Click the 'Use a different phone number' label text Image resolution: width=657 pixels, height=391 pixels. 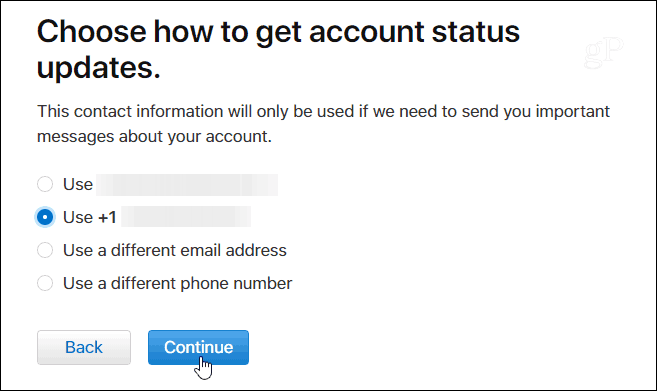point(177,283)
